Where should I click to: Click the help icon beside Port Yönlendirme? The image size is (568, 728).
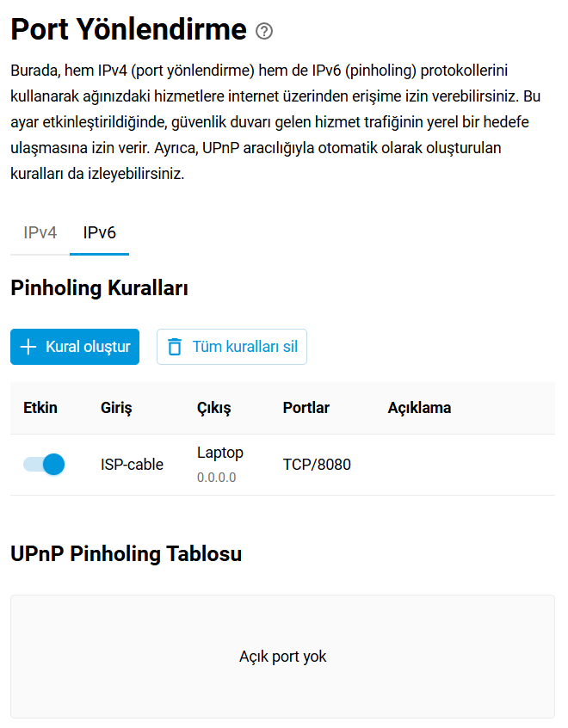[264, 32]
